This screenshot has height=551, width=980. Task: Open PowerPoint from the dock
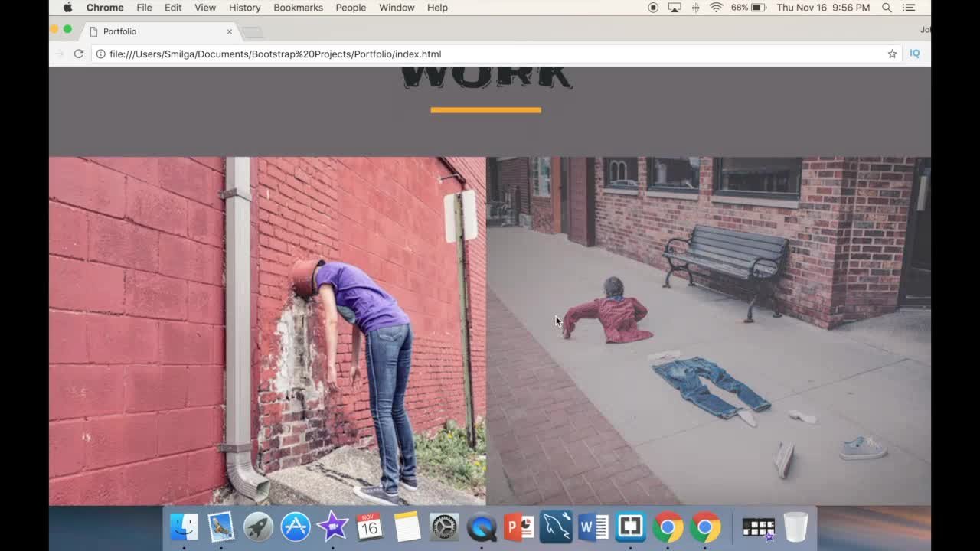click(518, 527)
